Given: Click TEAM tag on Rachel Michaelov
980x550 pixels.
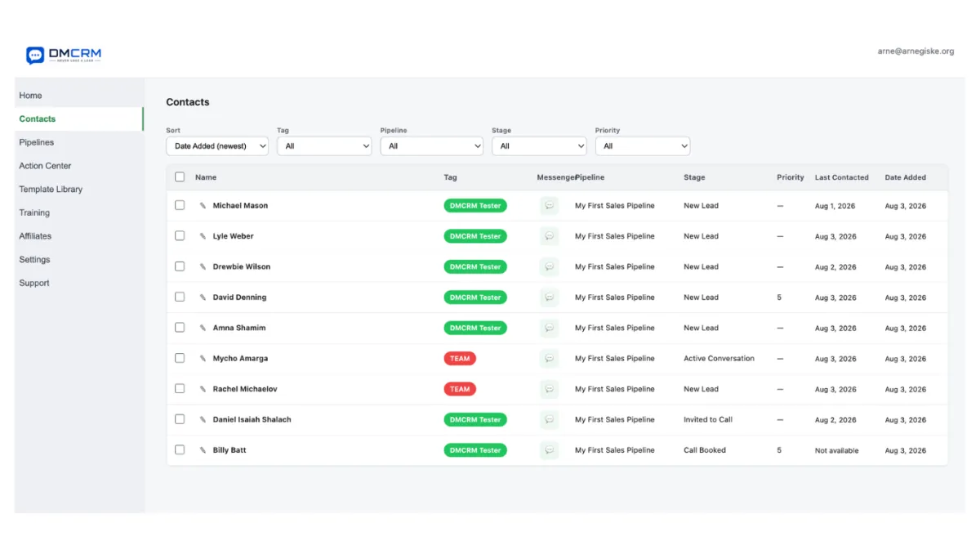Looking at the screenshot, I should click(x=460, y=389).
